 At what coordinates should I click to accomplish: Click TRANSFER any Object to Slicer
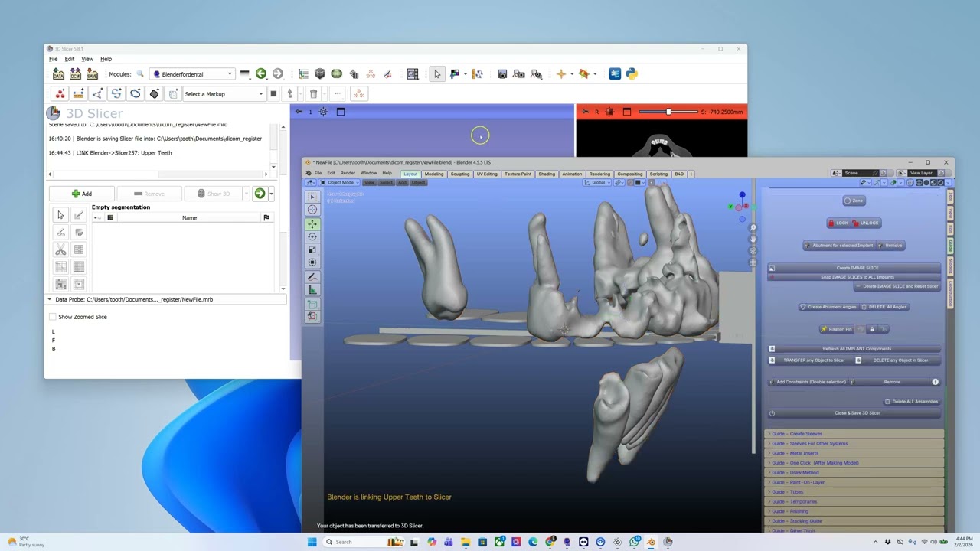(809, 360)
